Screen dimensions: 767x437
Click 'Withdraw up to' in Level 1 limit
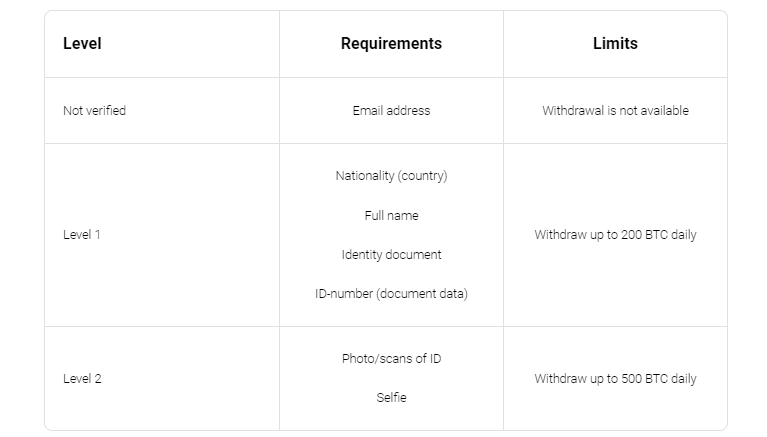575,235
